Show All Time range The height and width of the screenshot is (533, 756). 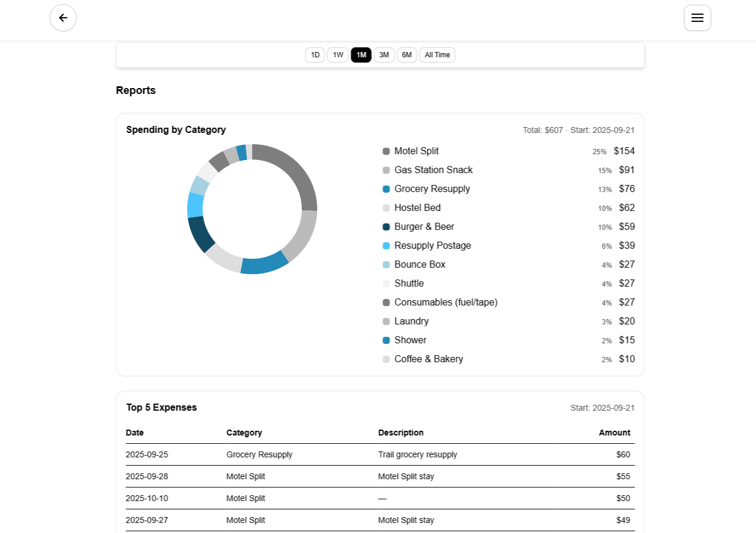437,55
